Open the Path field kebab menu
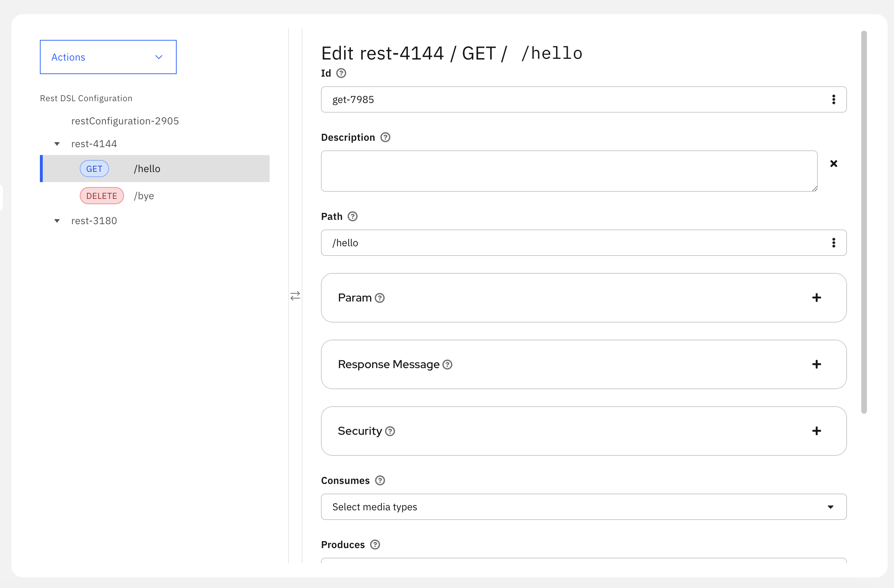 pyautogui.click(x=834, y=243)
